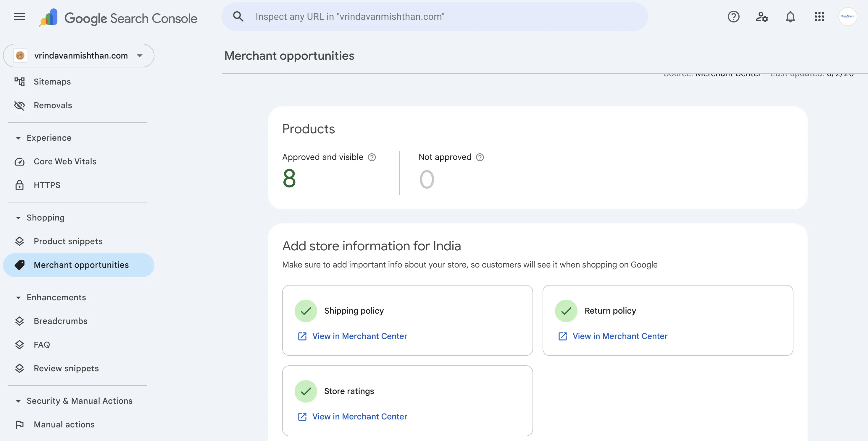Click the Core Web Vitals gauge icon
The height and width of the screenshot is (441, 868).
coord(20,162)
